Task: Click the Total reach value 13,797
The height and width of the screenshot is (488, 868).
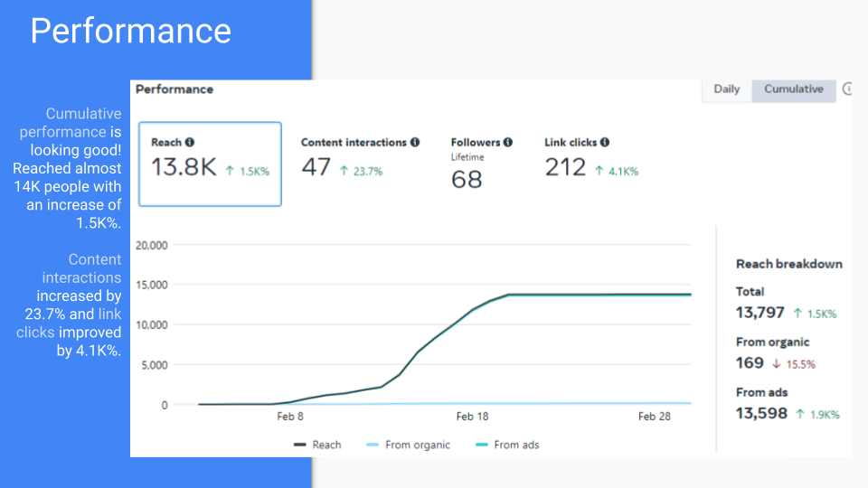Action: pos(762,313)
